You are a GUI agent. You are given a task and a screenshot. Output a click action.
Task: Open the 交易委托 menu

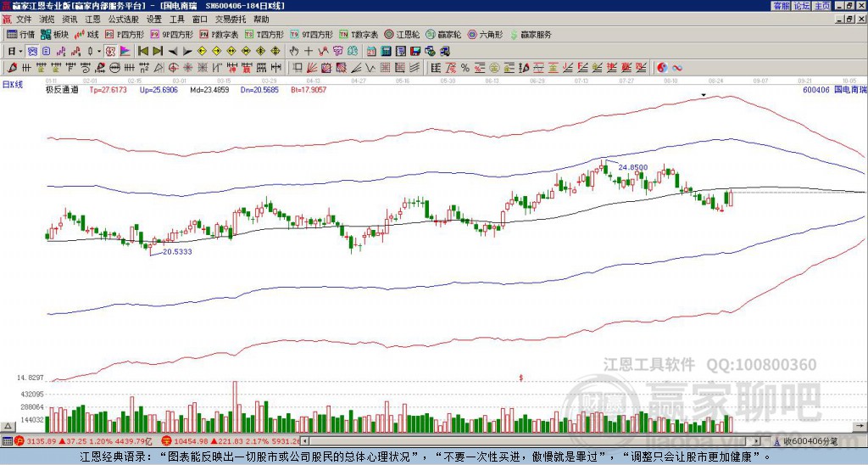231,20
